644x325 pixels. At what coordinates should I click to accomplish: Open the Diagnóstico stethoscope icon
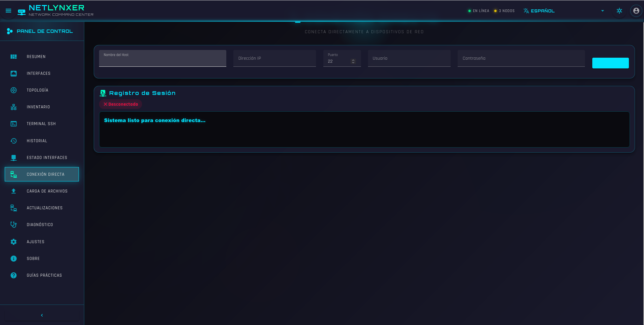(13, 225)
